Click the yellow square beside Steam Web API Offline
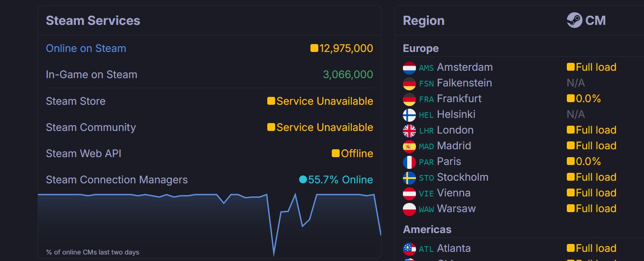The width and height of the screenshot is (644, 261). tap(335, 153)
